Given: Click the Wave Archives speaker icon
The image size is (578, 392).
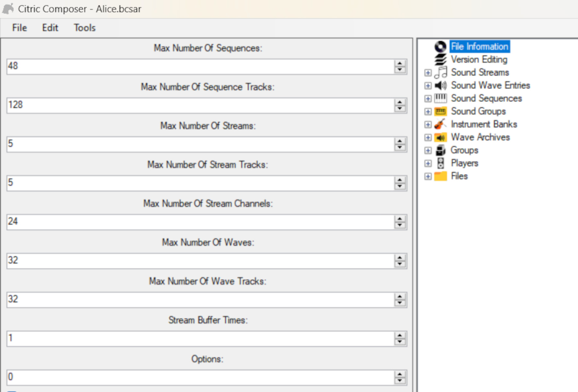Looking at the screenshot, I should (441, 137).
